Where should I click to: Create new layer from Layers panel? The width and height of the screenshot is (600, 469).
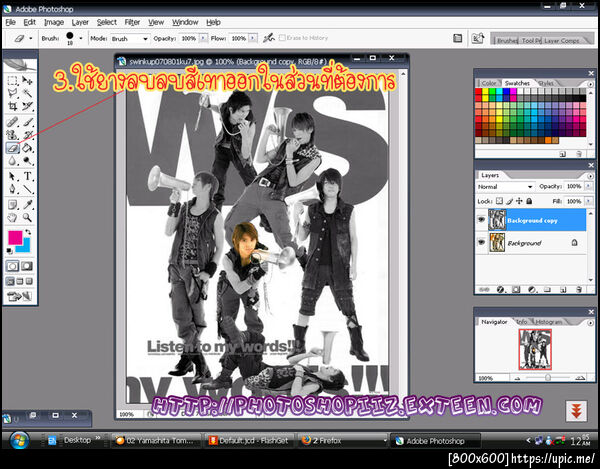tap(562, 290)
